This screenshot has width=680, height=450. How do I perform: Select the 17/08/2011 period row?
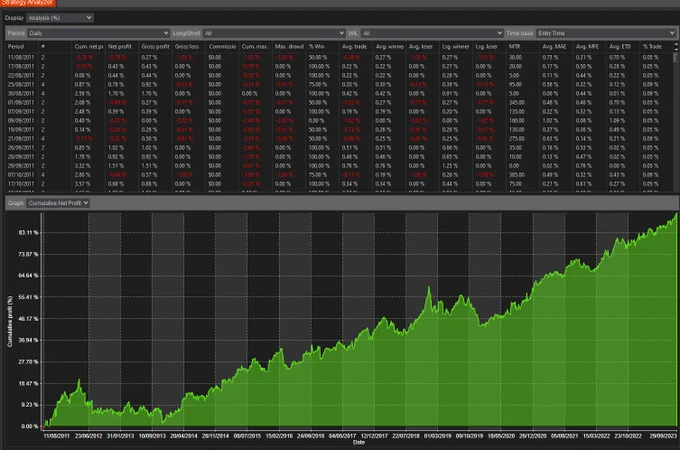pos(339,66)
